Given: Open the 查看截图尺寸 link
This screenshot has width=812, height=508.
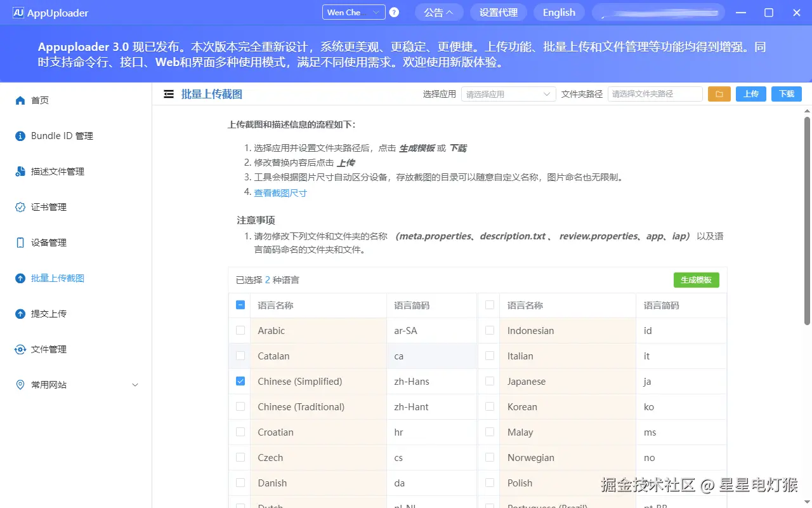Looking at the screenshot, I should click(x=280, y=192).
